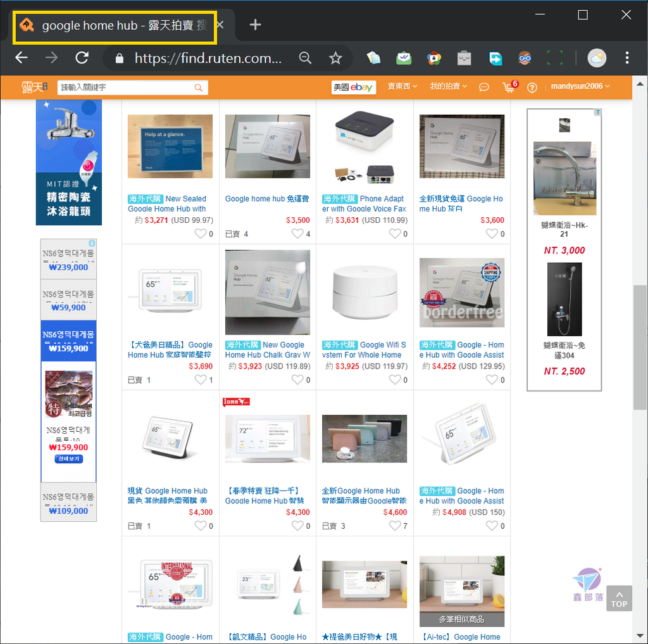The image size is (648, 644).
Task: Click the ₩239,000 crab ad item
Action: click(68, 260)
